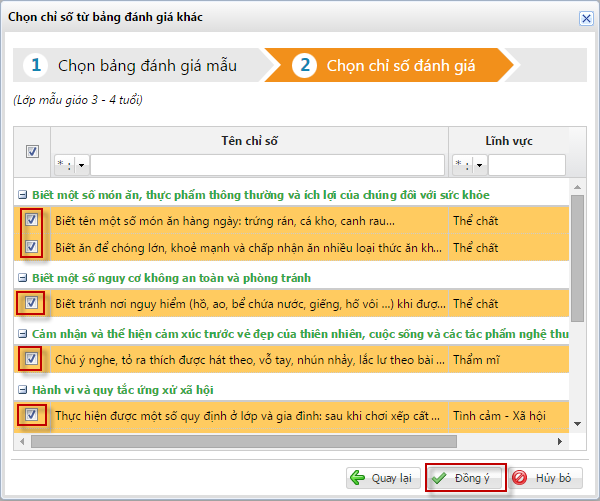The width and height of the screenshot is (600, 501).
Task: Click the vertical scrollbar up arrow
Action: click(577, 187)
